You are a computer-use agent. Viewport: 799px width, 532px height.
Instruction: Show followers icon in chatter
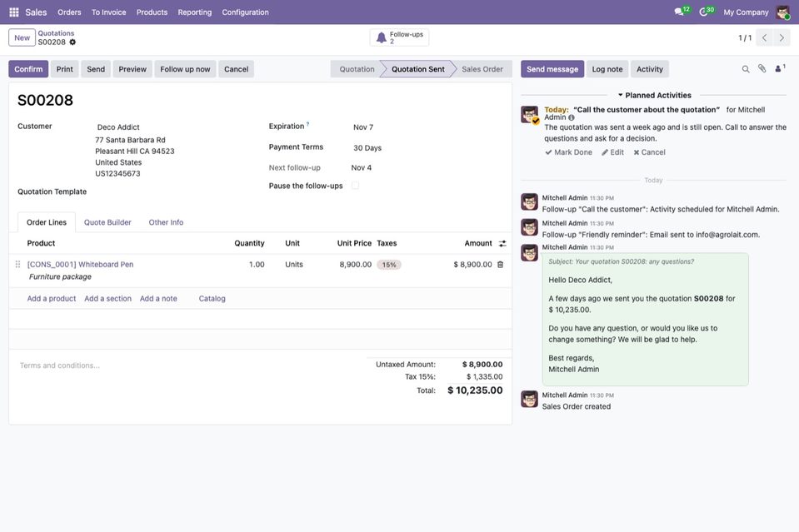point(780,69)
